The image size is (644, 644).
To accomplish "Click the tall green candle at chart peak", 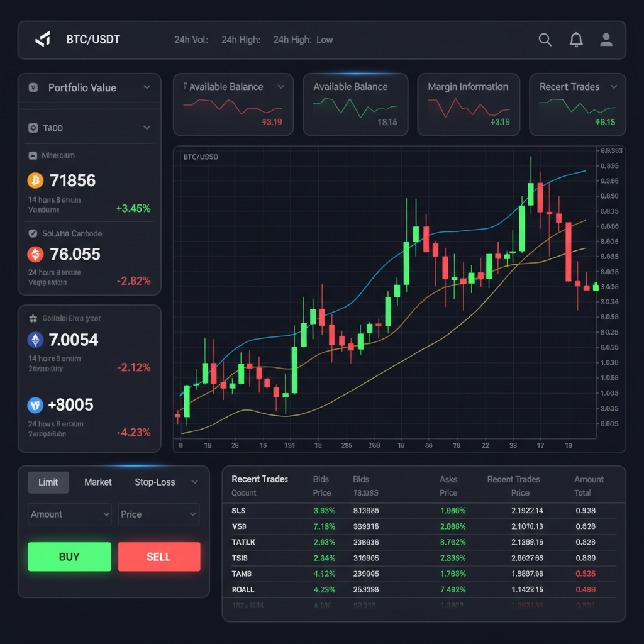I will (531, 194).
